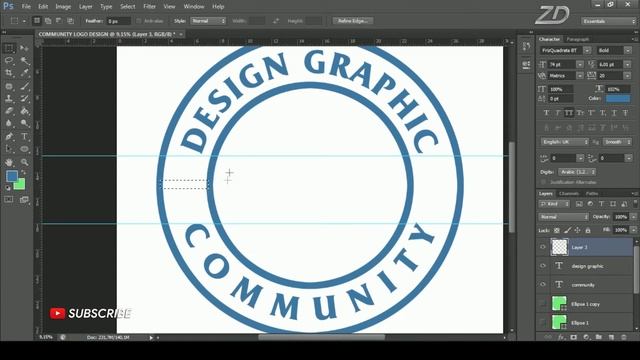Open the File menu
Image resolution: width=640 pixels, height=360 pixels.
pos(26,7)
